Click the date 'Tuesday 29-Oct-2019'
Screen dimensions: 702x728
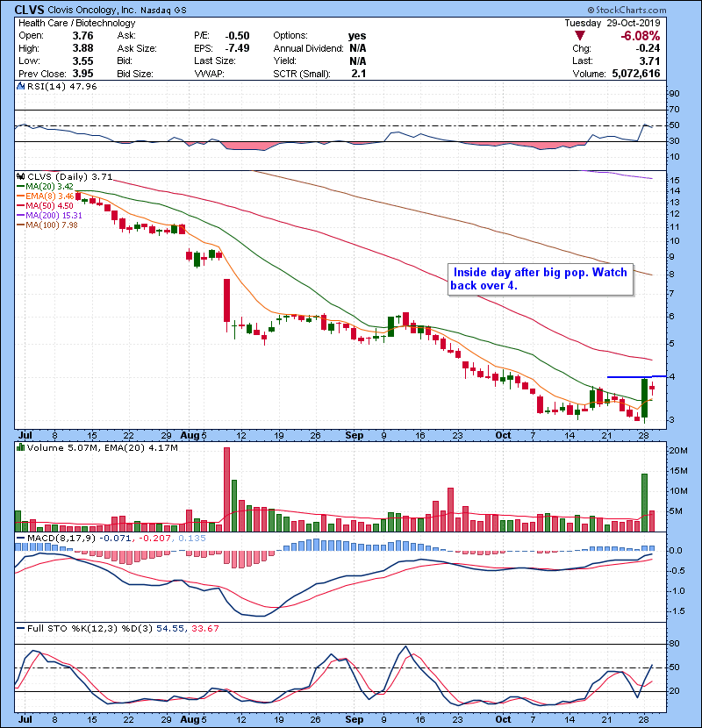point(612,23)
